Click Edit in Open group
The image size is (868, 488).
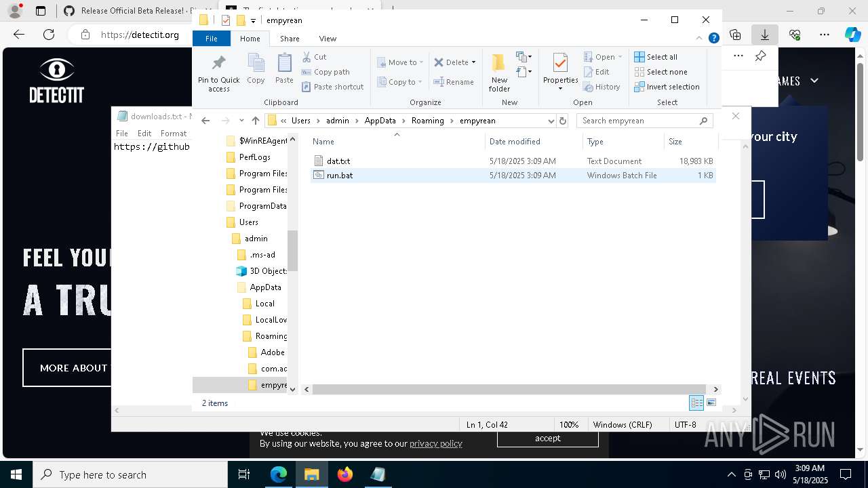pyautogui.click(x=597, y=72)
